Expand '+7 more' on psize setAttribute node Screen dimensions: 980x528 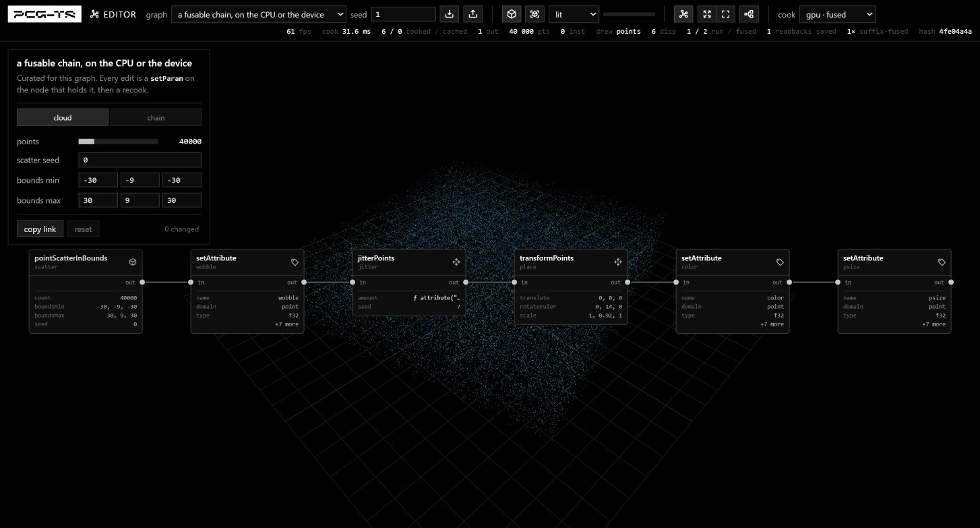[x=933, y=324]
